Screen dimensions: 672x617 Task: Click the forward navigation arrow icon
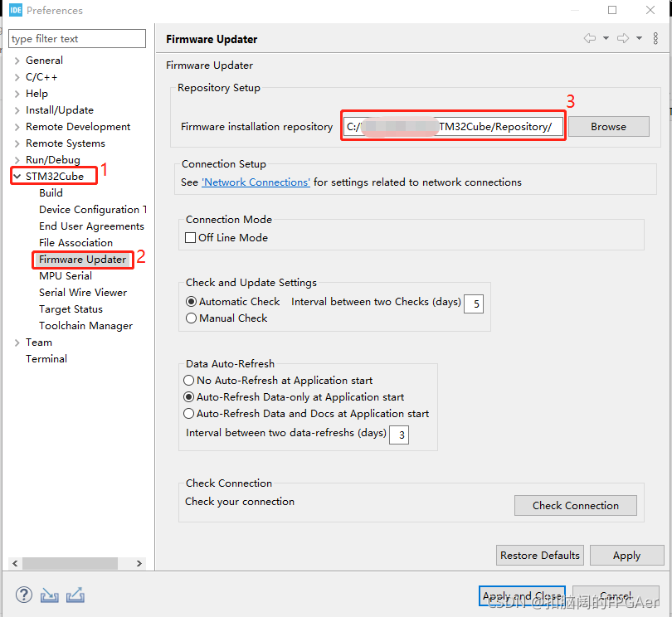(x=623, y=38)
